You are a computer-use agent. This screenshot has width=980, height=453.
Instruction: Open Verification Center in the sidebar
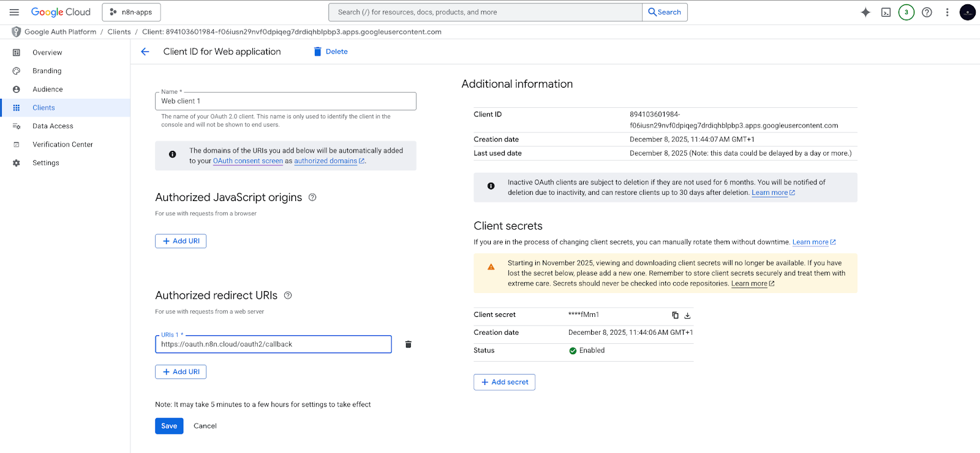click(65, 145)
